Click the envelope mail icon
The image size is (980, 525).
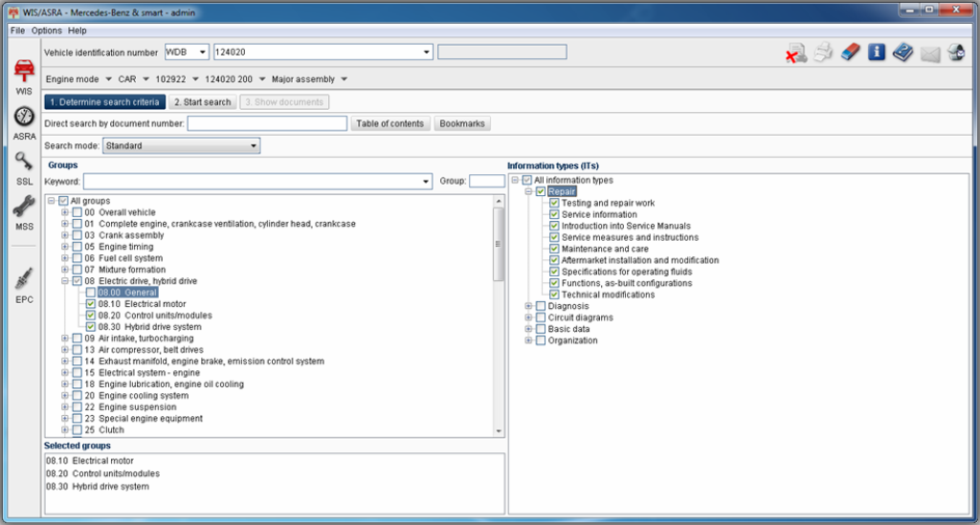coord(930,54)
